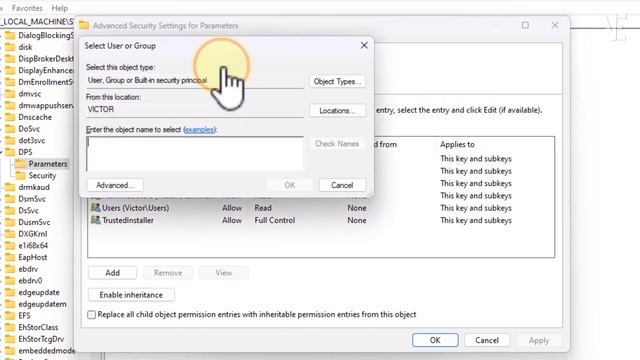Click the folder icon beside ebdrv0
This screenshot has height=360, width=640.
point(10,280)
